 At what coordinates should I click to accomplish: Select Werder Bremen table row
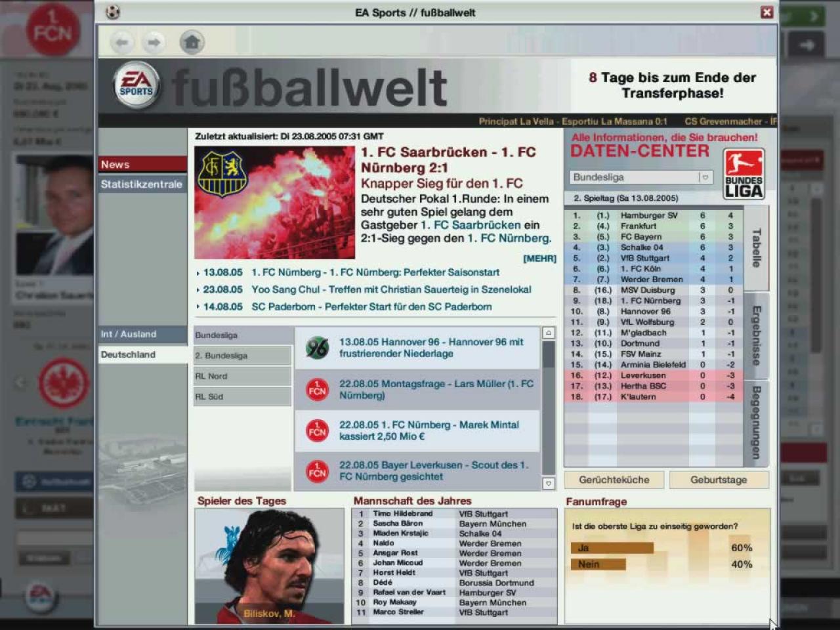click(654, 280)
